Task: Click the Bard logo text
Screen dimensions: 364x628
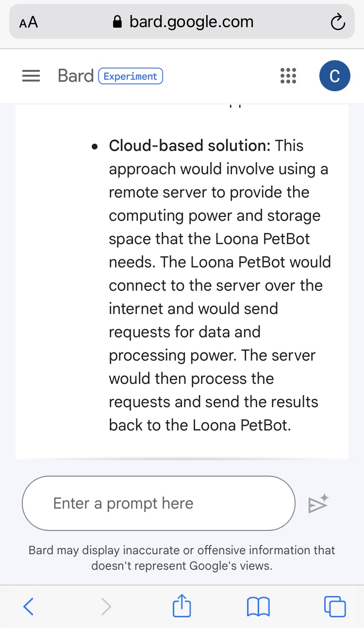Action: [x=75, y=76]
